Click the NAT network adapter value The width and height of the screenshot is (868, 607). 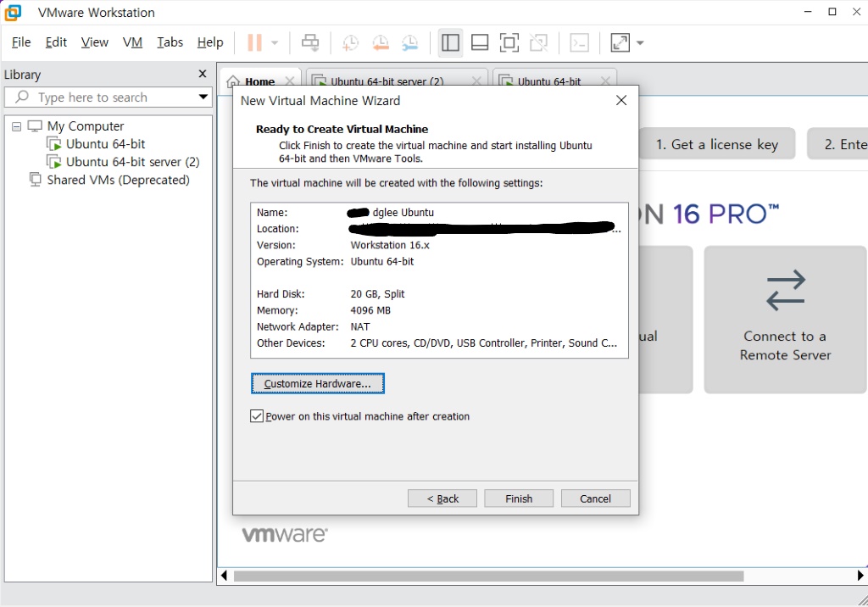pos(359,326)
